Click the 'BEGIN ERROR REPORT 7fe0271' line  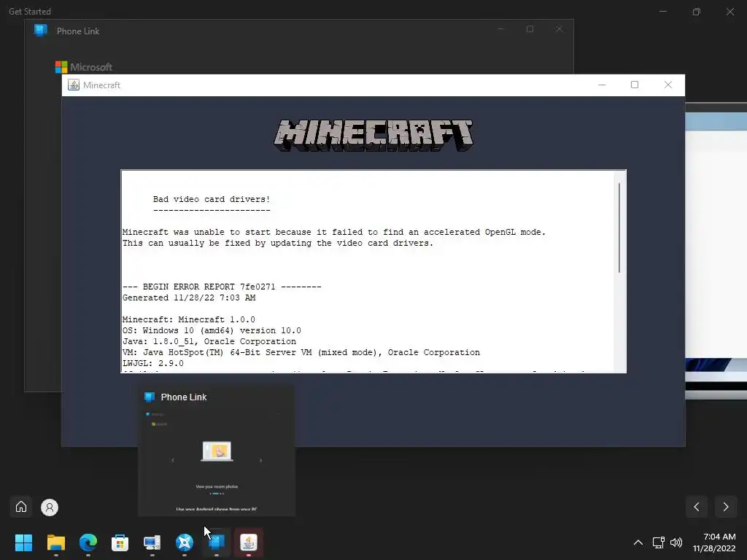[222, 287]
